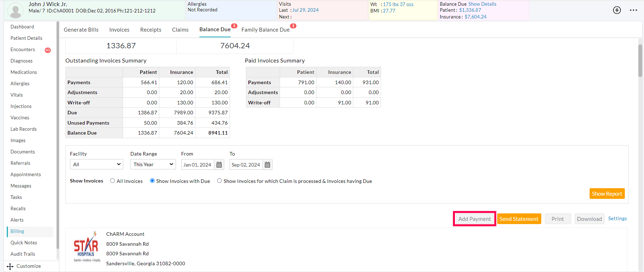Click the patient profile avatar
The image size is (644, 272).
click(x=16, y=11)
